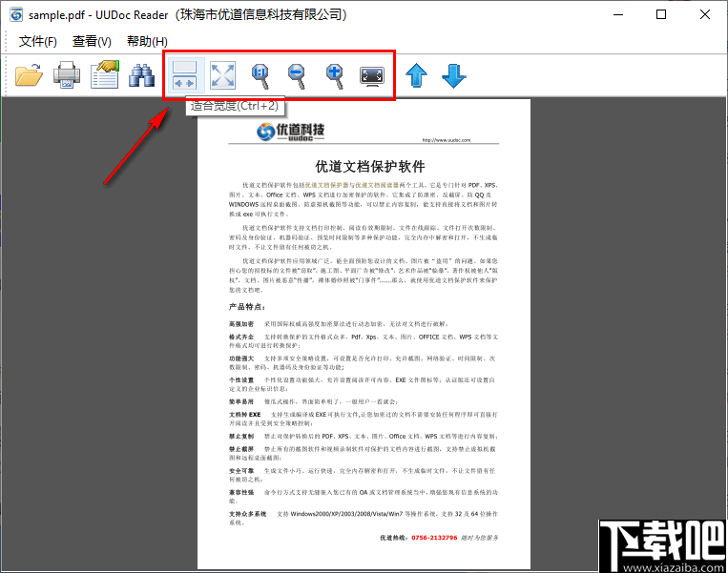728x573 pixels.
Task: Click the UUDoc app icon in title bar
Action: click(x=16, y=14)
